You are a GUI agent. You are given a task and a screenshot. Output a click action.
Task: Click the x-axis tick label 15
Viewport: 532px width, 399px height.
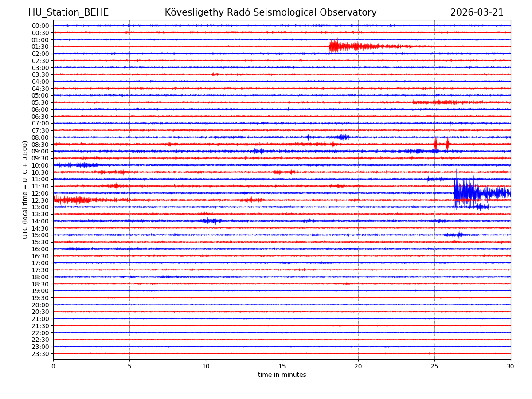coord(282,367)
